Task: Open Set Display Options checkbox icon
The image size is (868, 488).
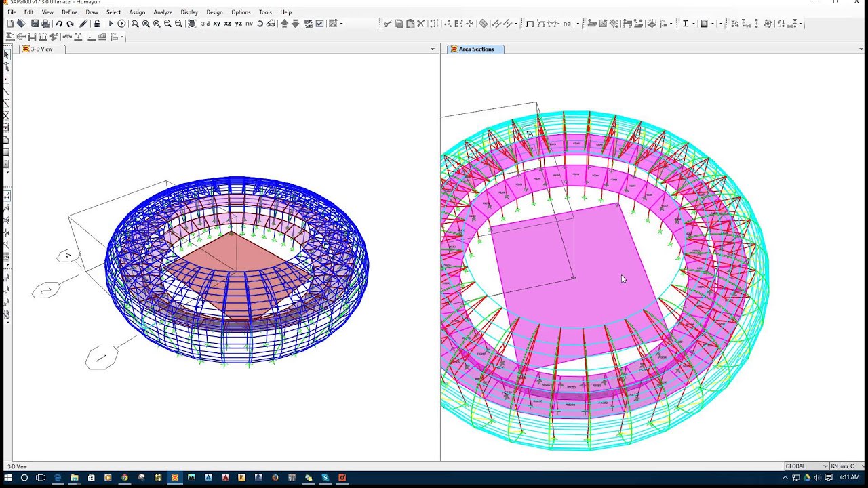Action: tap(319, 24)
